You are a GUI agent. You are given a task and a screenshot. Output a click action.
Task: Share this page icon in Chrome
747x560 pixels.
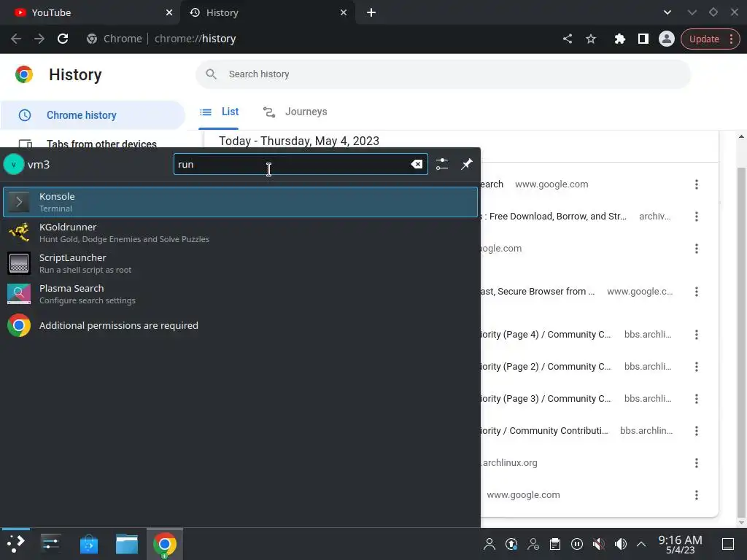pyautogui.click(x=568, y=39)
